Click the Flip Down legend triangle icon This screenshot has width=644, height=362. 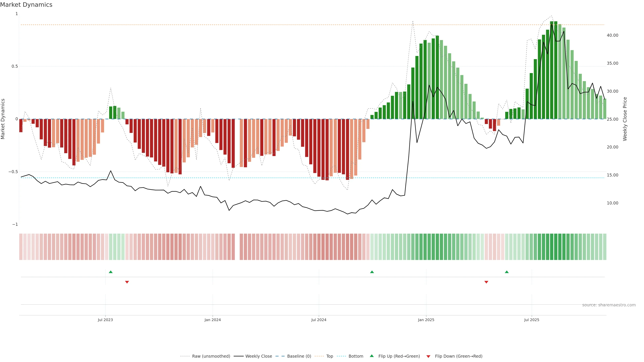tap(428, 356)
